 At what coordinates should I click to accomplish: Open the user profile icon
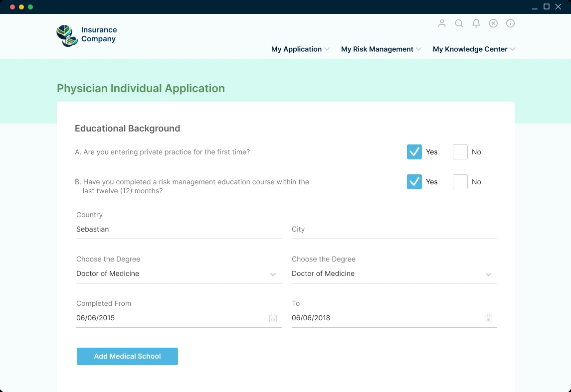[x=442, y=23]
